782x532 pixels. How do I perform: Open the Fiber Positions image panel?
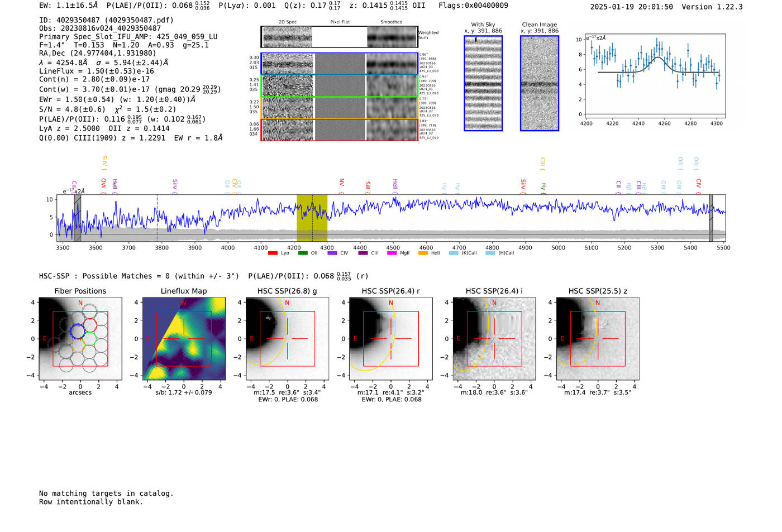[80, 338]
